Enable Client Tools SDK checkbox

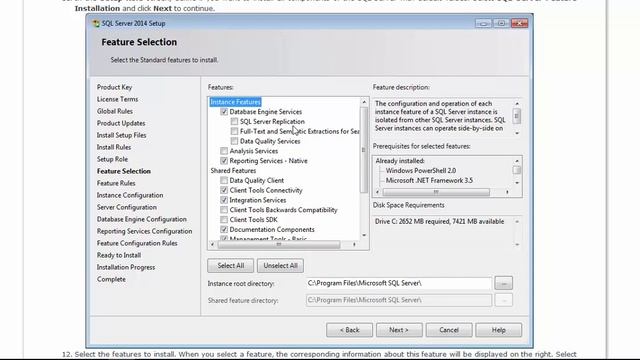224,220
